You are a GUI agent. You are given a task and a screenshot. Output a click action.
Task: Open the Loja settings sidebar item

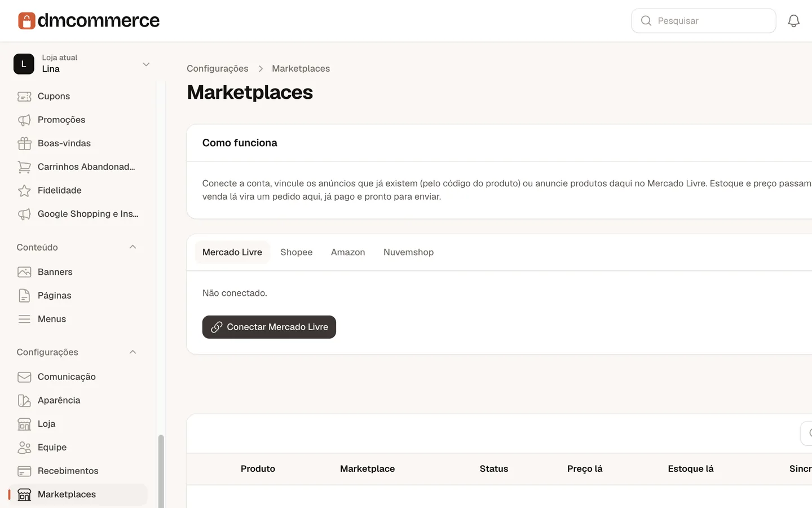coord(78,424)
